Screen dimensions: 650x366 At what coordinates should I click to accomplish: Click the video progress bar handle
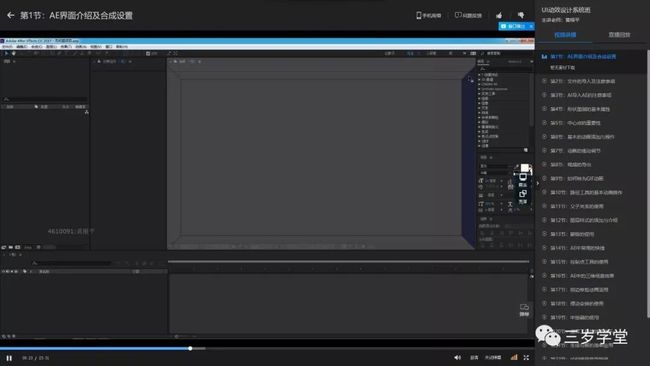190,349
